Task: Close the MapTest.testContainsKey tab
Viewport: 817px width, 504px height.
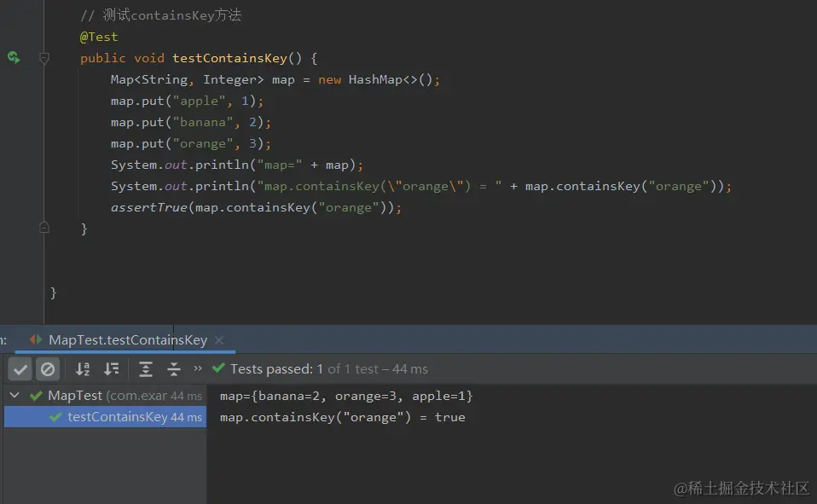Action: 219,339
